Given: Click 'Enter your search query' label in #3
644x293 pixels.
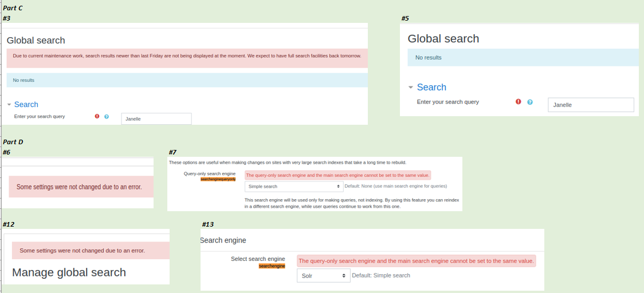Looking at the screenshot, I should (40, 117).
